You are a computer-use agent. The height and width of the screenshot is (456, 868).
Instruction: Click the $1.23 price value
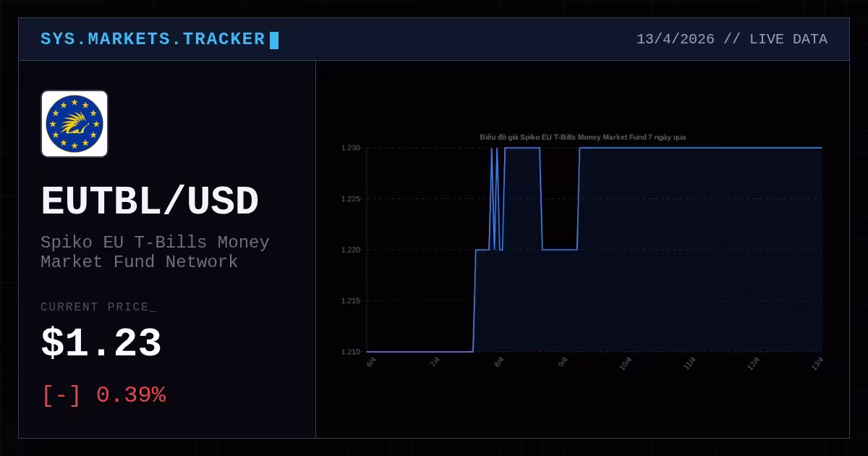(x=101, y=343)
